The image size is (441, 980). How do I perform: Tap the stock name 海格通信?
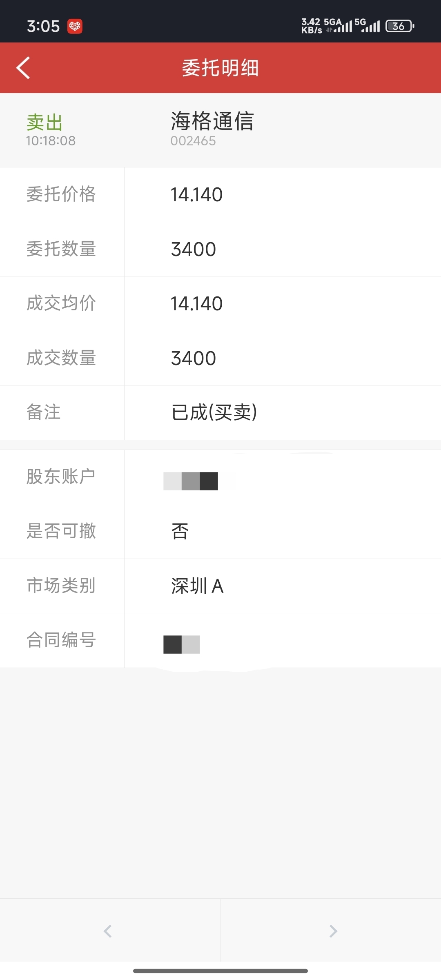tap(212, 121)
